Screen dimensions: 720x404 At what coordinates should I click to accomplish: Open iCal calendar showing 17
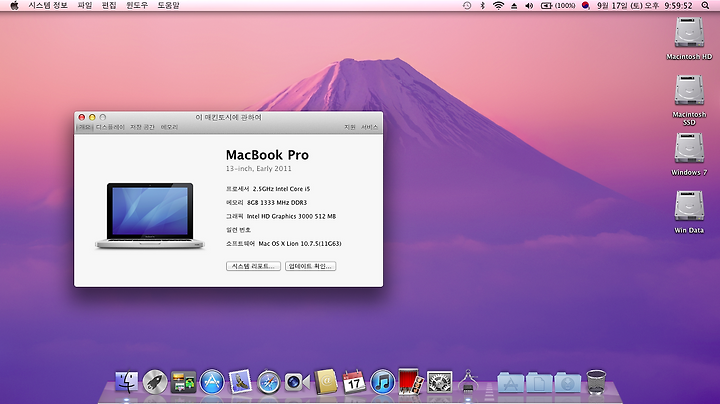click(354, 382)
